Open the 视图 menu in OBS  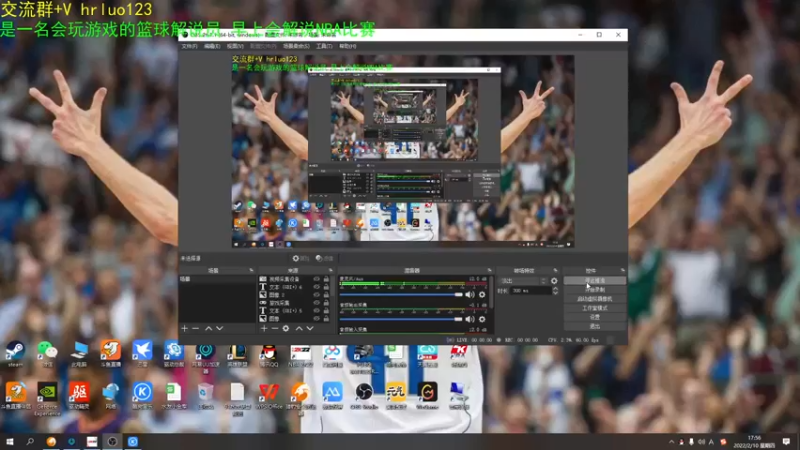point(235,46)
